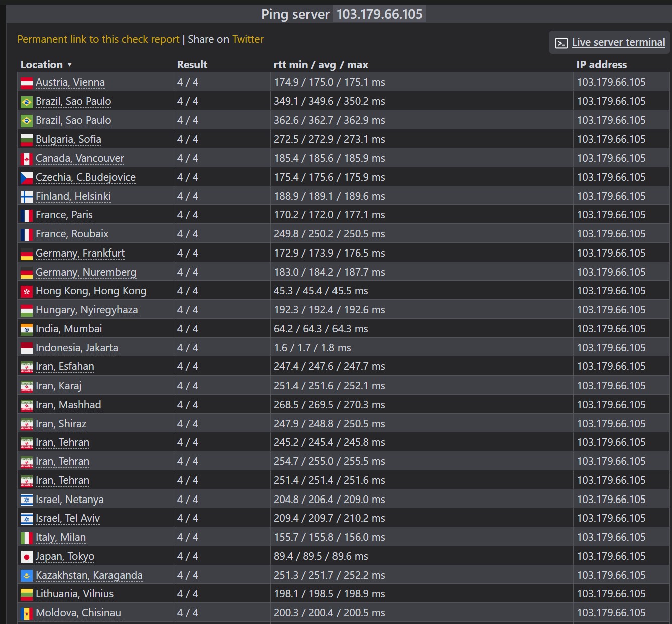Select the 155.7 / 155.8 / 156.0 ms value
Viewport: 672px width, 624px height.
click(x=329, y=537)
